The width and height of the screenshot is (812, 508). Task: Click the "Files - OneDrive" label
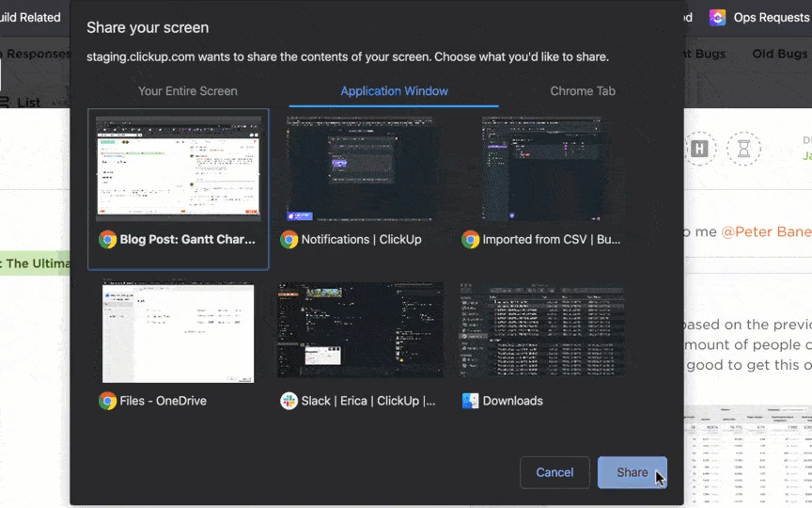pyautogui.click(x=164, y=401)
